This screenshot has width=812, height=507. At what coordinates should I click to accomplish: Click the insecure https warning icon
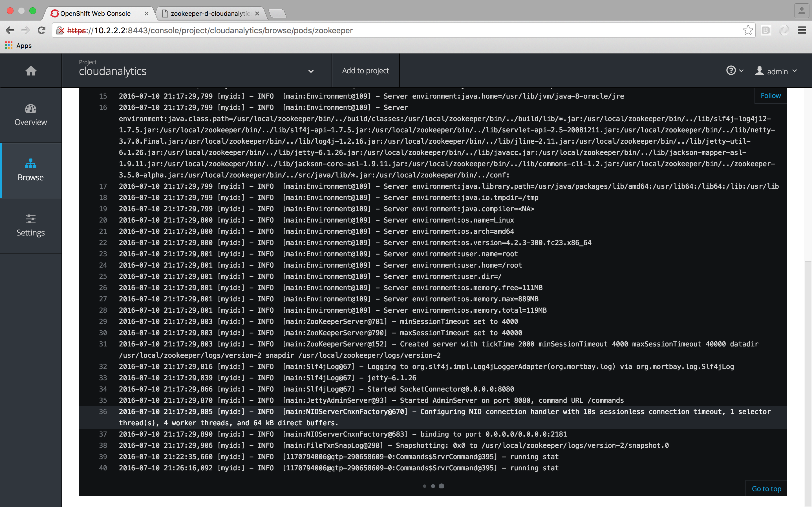[60, 30]
